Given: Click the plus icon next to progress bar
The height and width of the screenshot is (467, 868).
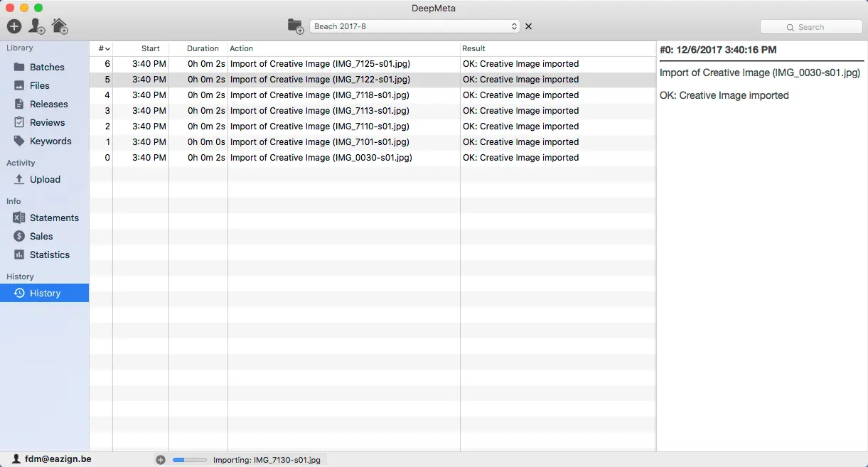Looking at the screenshot, I should tap(161, 460).
